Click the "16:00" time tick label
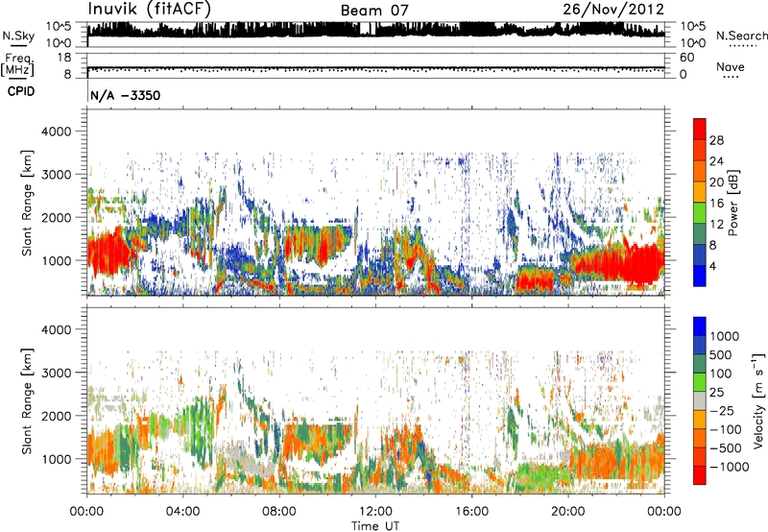The image size is (768, 532). [472, 512]
